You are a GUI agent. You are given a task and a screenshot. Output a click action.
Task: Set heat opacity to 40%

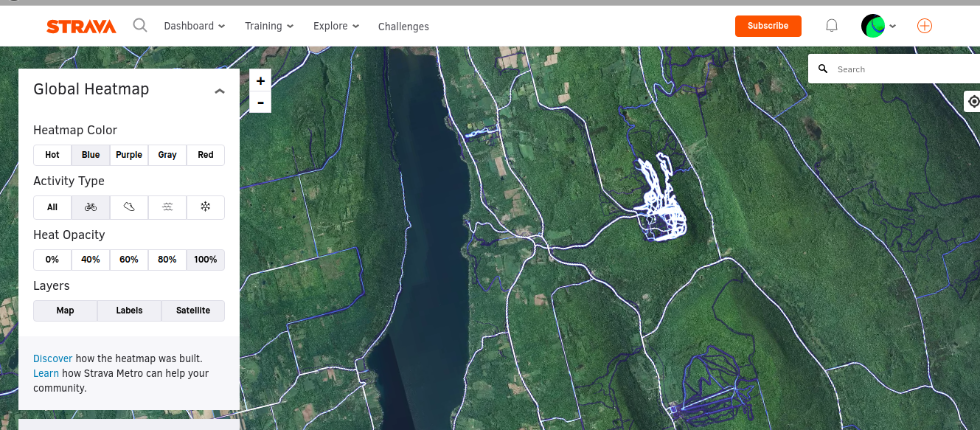[91, 260]
